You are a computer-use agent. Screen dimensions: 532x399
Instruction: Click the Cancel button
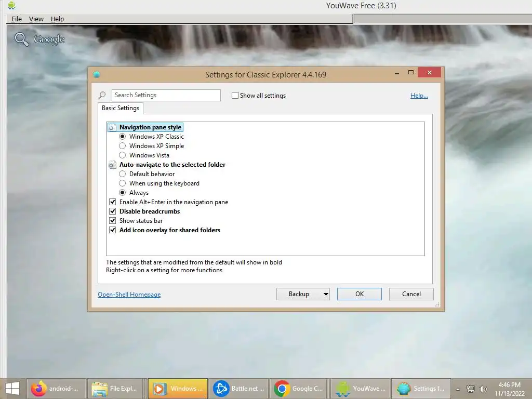(411, 294)
